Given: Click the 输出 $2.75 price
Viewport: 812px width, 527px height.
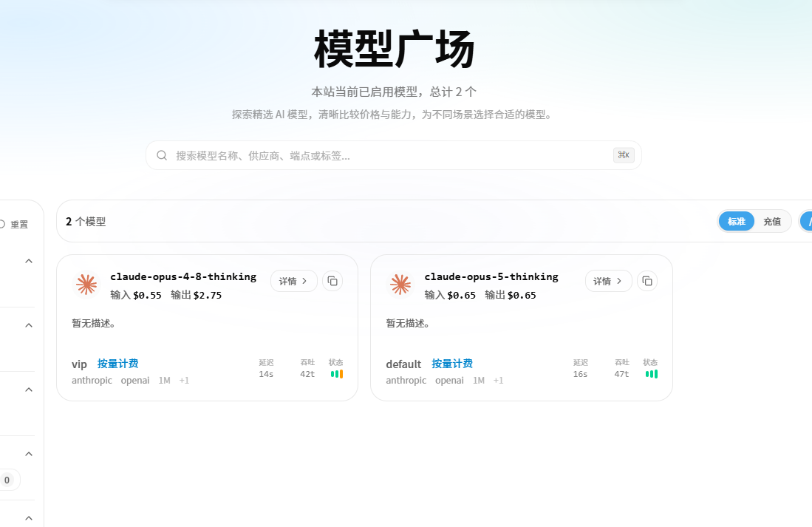Looking at the screenshot, I should point(197,295).
